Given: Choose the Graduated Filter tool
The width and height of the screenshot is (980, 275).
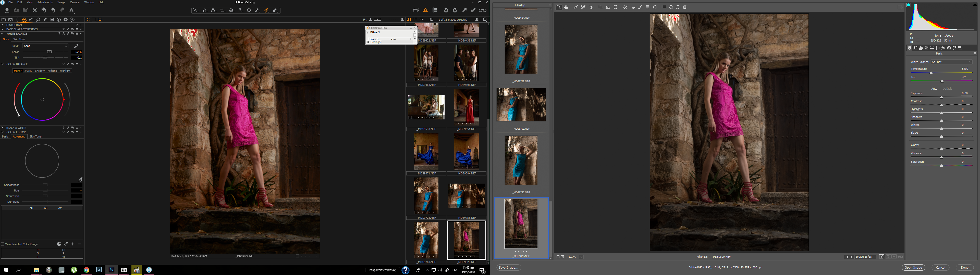Looking at the screenshot, I should 647,7.
